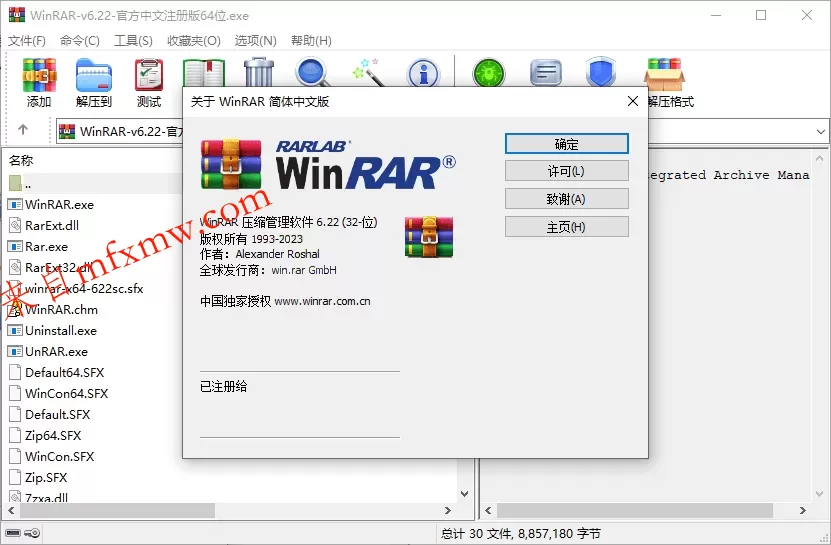Click the 名称 column header
Viewport: 831px width, 545px height.
pyautogui.click(x=21, y=160)
